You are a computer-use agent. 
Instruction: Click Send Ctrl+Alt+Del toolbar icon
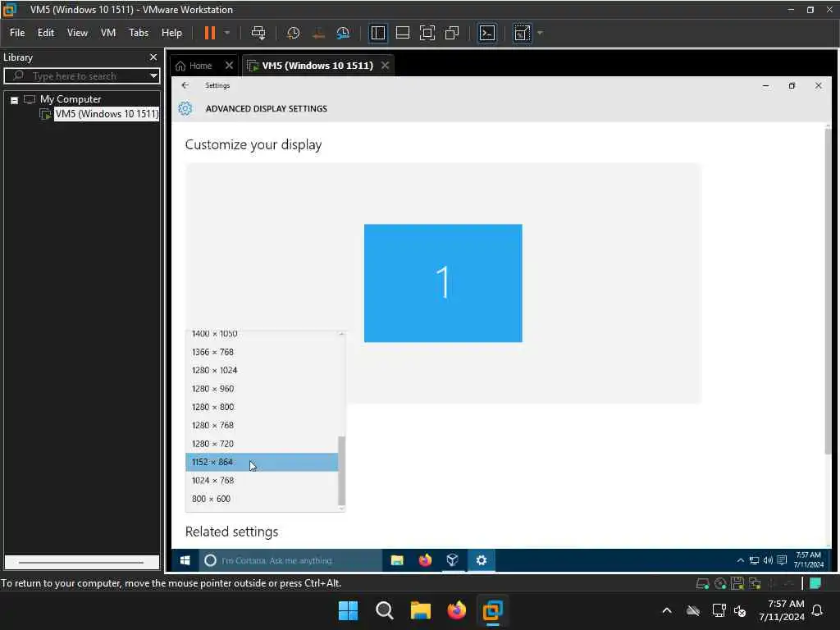[x=258, y=33]
